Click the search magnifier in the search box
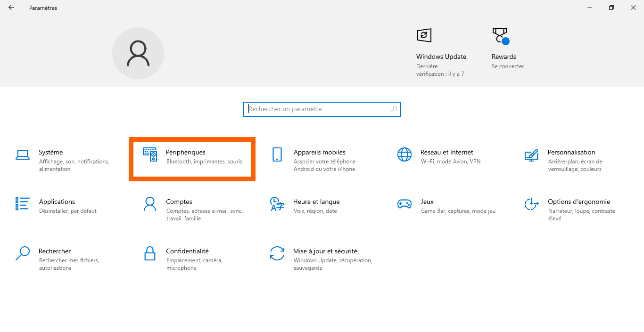 point(394,109)
